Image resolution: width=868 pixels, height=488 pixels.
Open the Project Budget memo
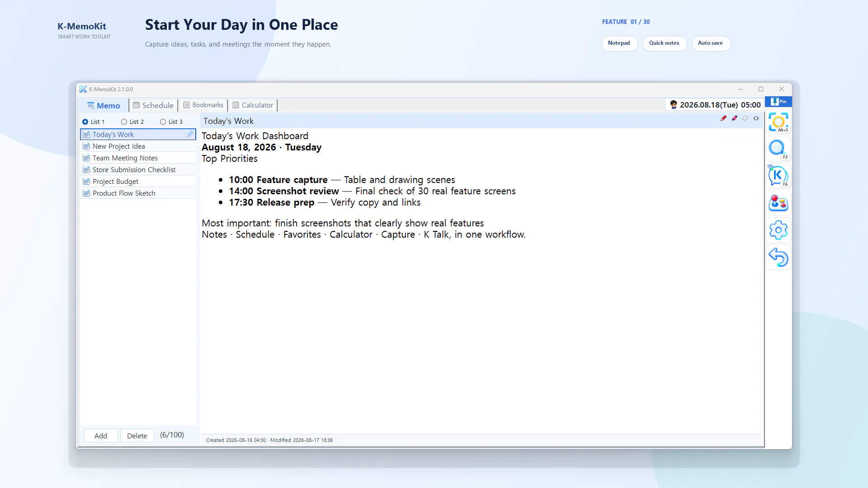coord(138,182)
